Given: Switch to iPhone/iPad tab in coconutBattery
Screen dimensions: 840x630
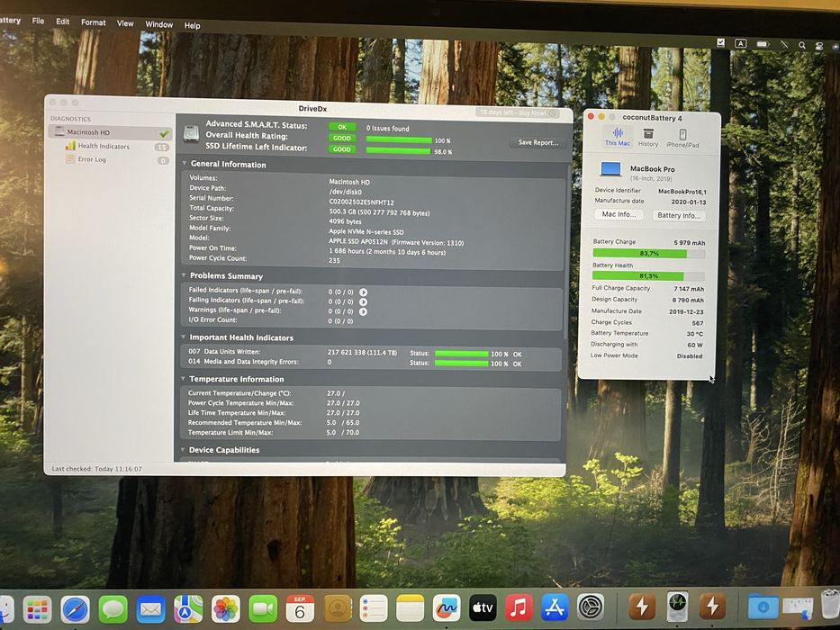Looking at the screenshot, I should [x=682, y=139].
